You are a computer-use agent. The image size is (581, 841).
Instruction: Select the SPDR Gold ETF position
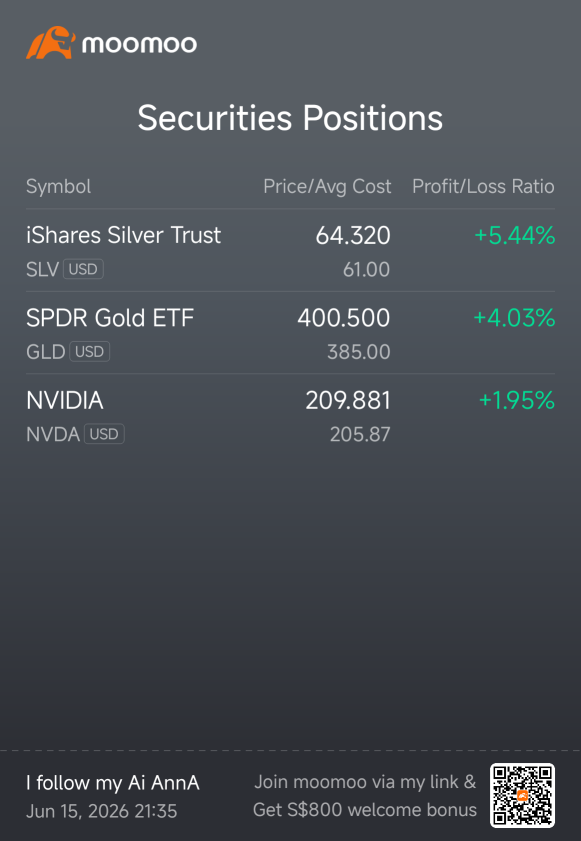tap(290, 333)
